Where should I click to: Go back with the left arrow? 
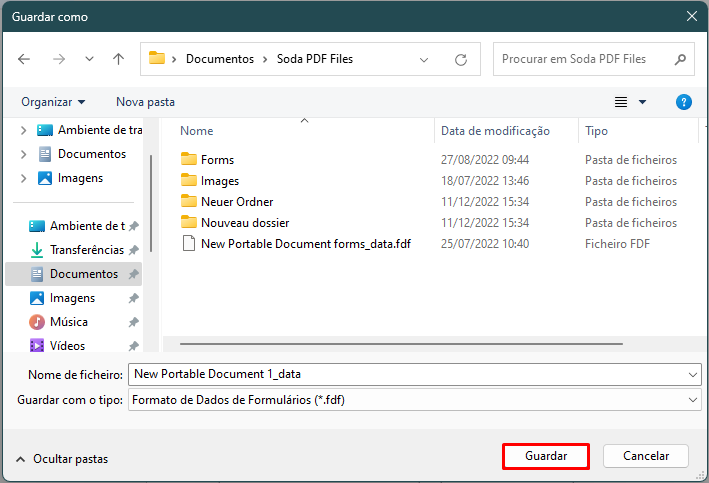[x=24, y=59]
